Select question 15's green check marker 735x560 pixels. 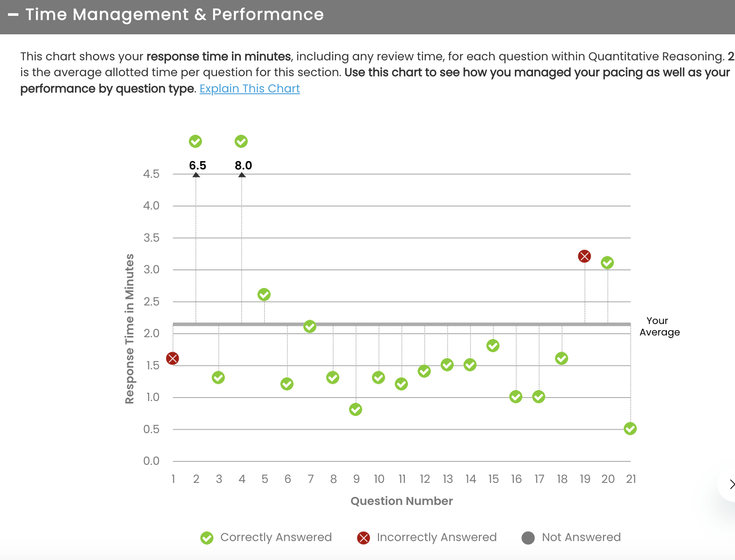(493, 346)
